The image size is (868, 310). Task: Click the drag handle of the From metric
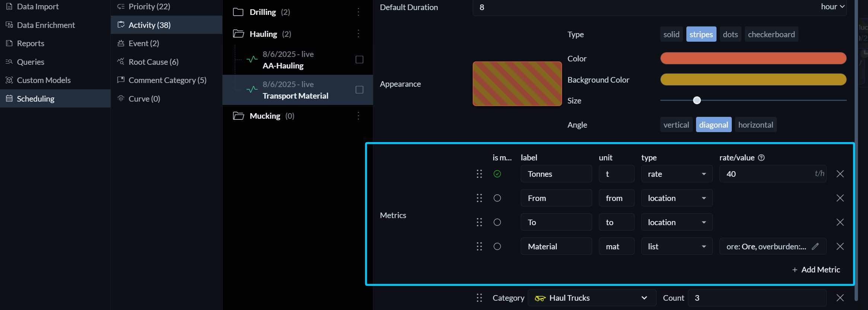[x=479, y=198]
